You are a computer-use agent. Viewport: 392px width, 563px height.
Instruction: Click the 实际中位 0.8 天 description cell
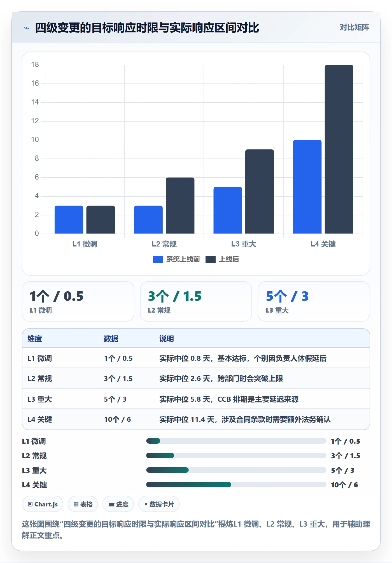coord(243,358)
